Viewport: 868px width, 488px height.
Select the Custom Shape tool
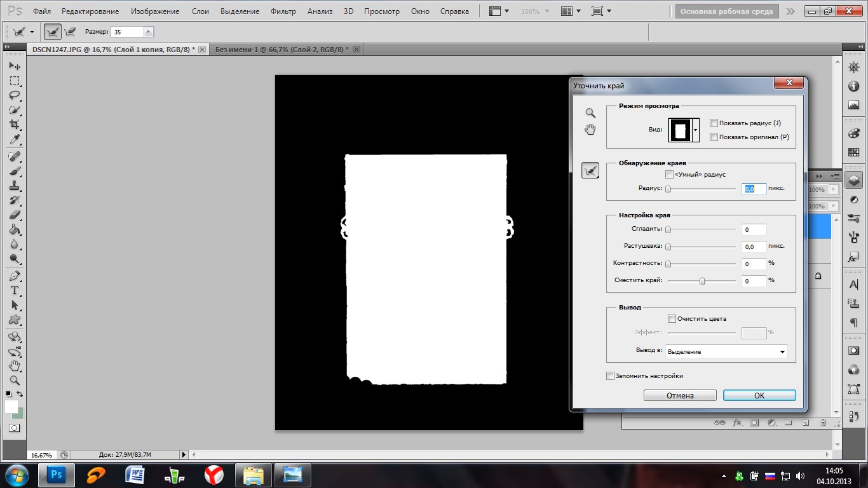click(15, 320)
